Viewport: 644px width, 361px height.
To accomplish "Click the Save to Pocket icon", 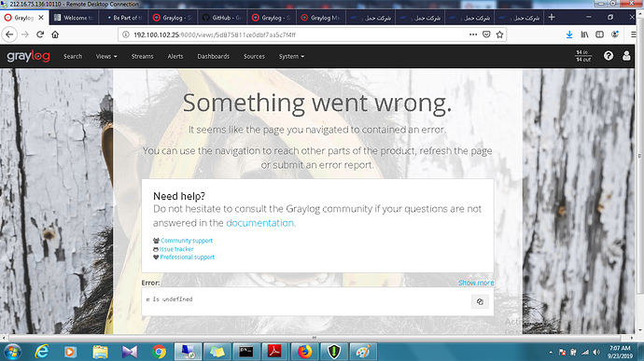I will [486, 35].
